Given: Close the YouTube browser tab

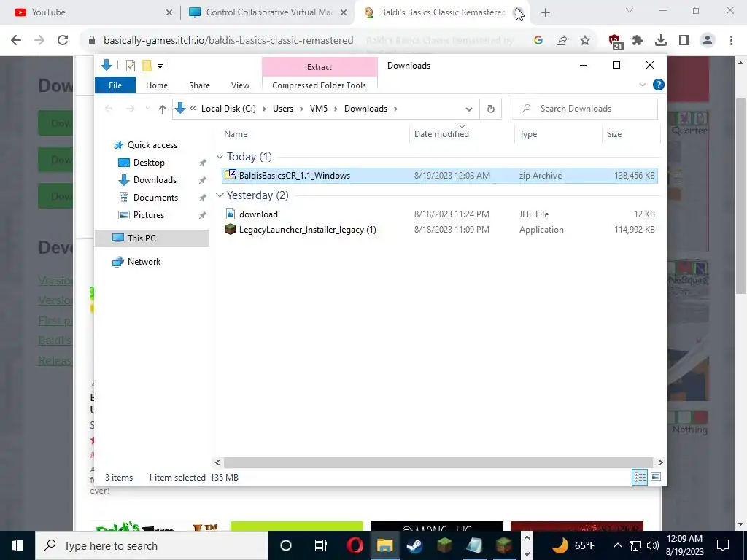Looking at the screenshot, I should (x=169, y=12).
